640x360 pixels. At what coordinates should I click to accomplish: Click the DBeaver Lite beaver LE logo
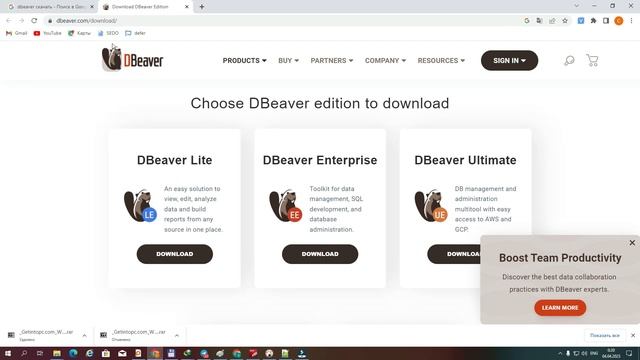pos(140,205)
